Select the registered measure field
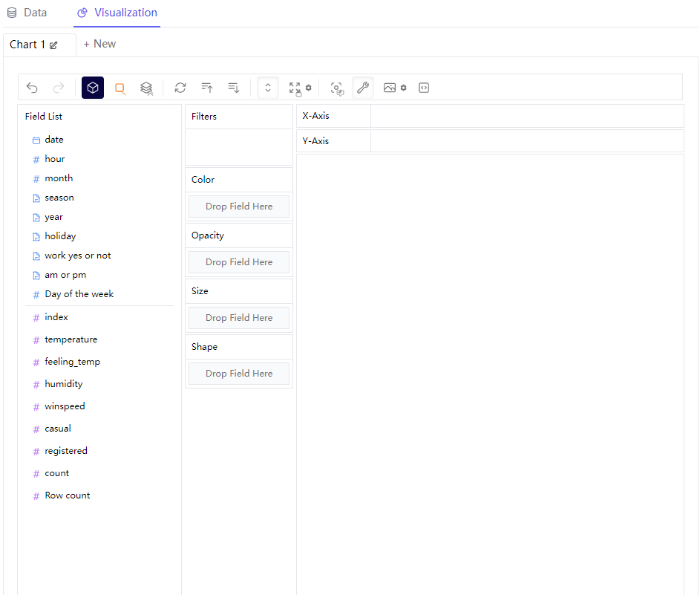This screenshot has height=595, width=700. [x=66, y=451]
